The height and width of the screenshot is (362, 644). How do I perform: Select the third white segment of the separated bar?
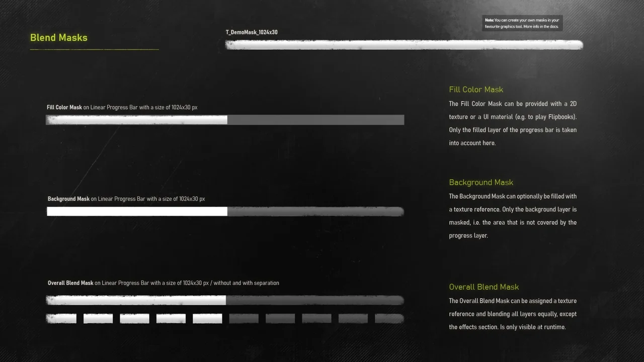pyautogui.click(x=134, y=318)
